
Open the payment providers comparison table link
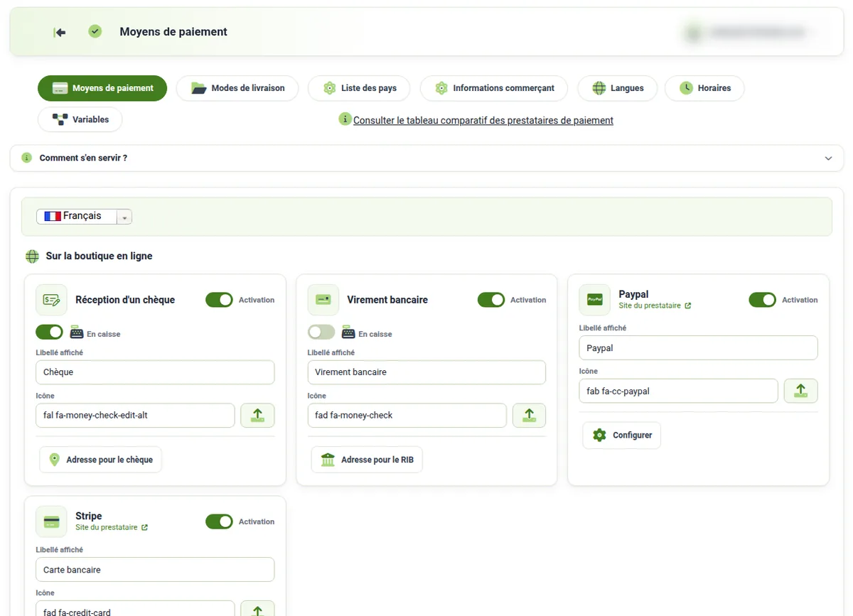point(483,121)
